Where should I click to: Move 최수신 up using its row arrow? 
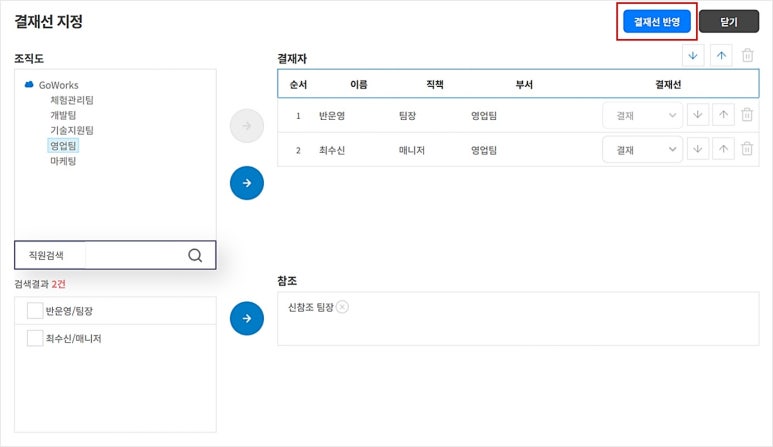[x=721, y=150]
